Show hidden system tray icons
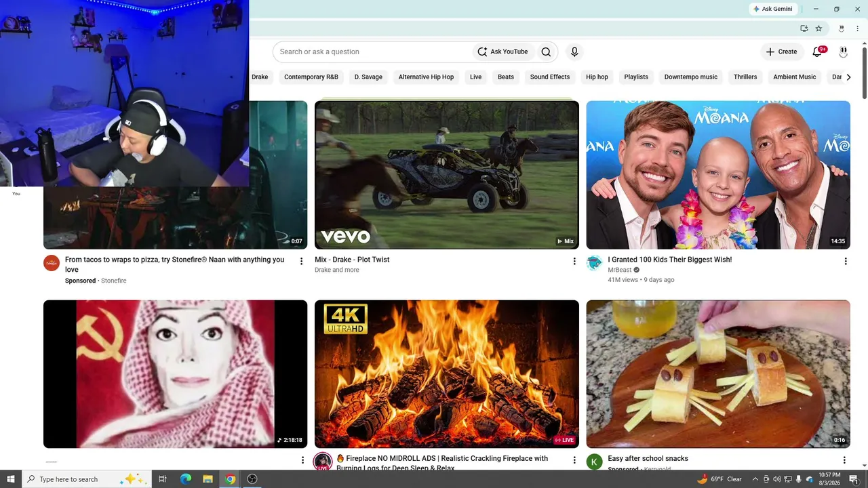Screen dimensions: 868x488 (x=755, y=479)
